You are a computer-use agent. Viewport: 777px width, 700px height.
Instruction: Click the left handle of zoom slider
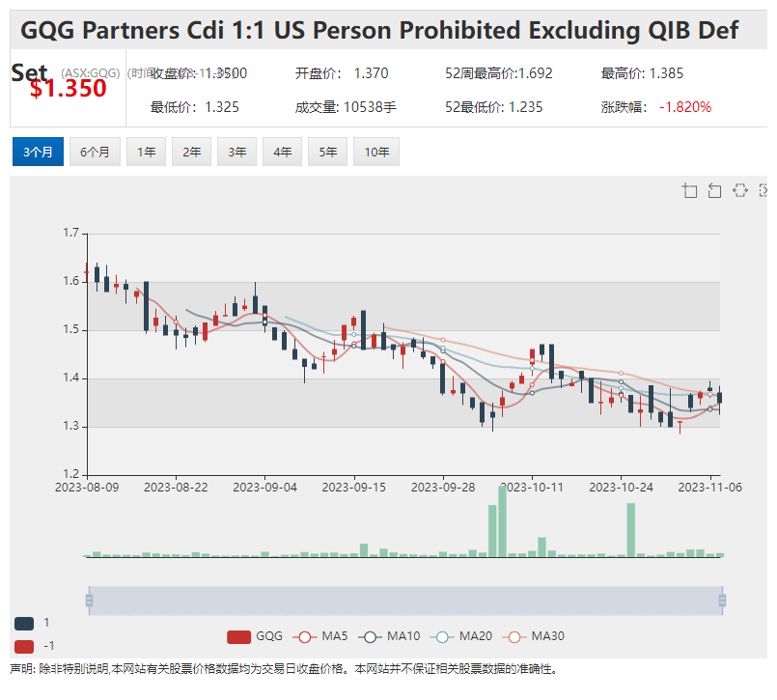click(89, 601)
